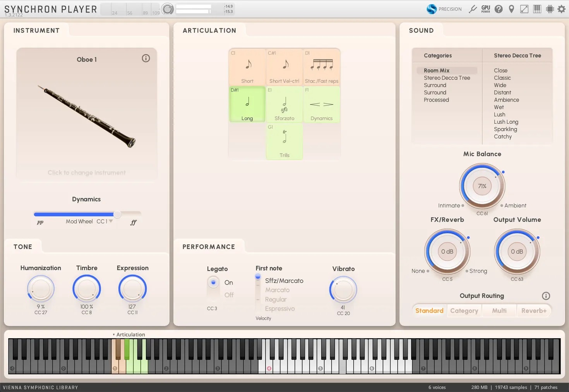Screen dimensions: 569x392
Task: Select Stereo Decca Tree category
Action: 447,78
